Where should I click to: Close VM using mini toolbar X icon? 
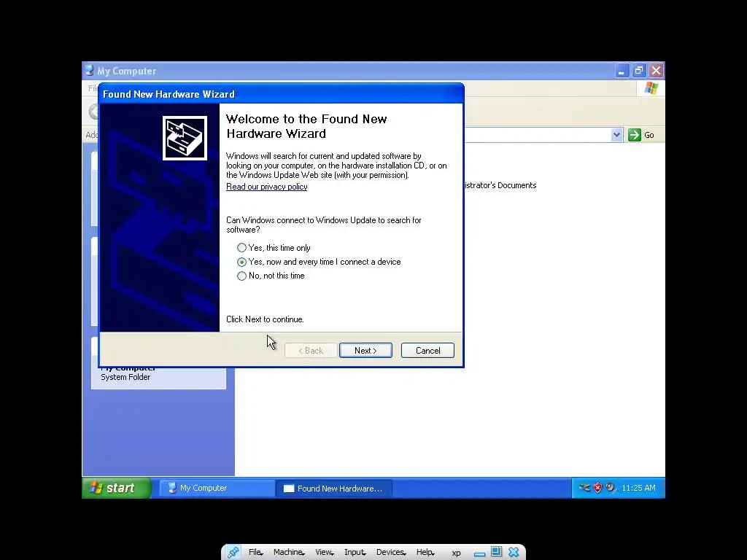[x=514, y=552]
